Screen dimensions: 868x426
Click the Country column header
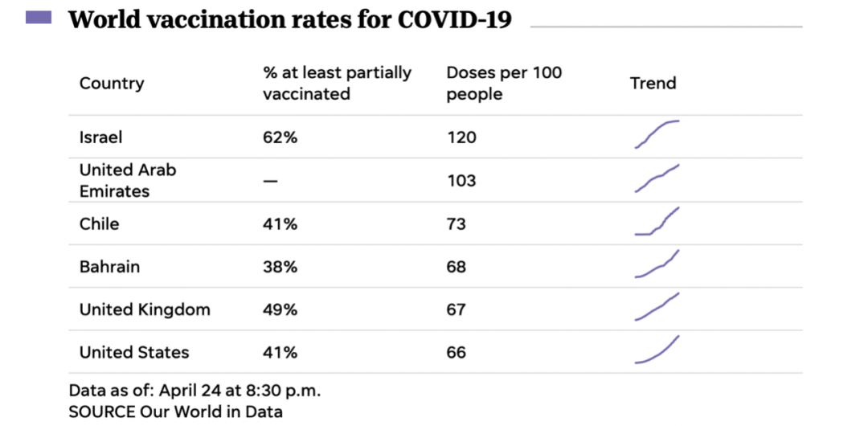pyautogui.click(x=112, y=84)
